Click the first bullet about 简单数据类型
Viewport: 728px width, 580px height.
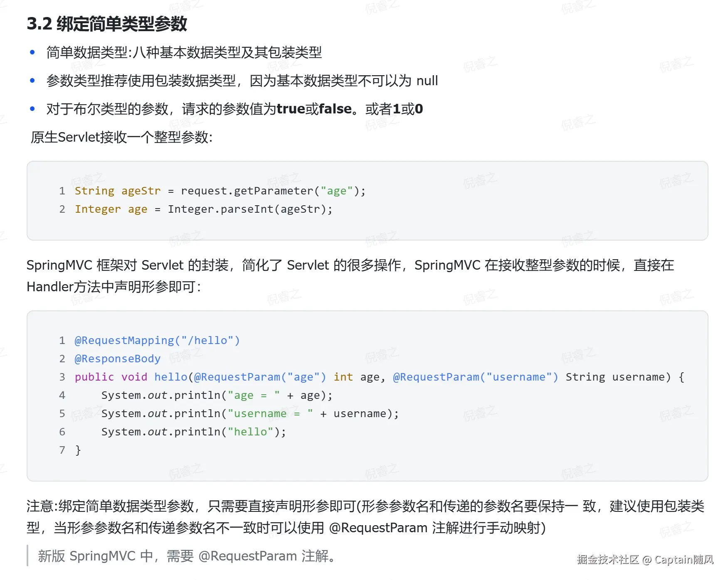click(184, 52)
